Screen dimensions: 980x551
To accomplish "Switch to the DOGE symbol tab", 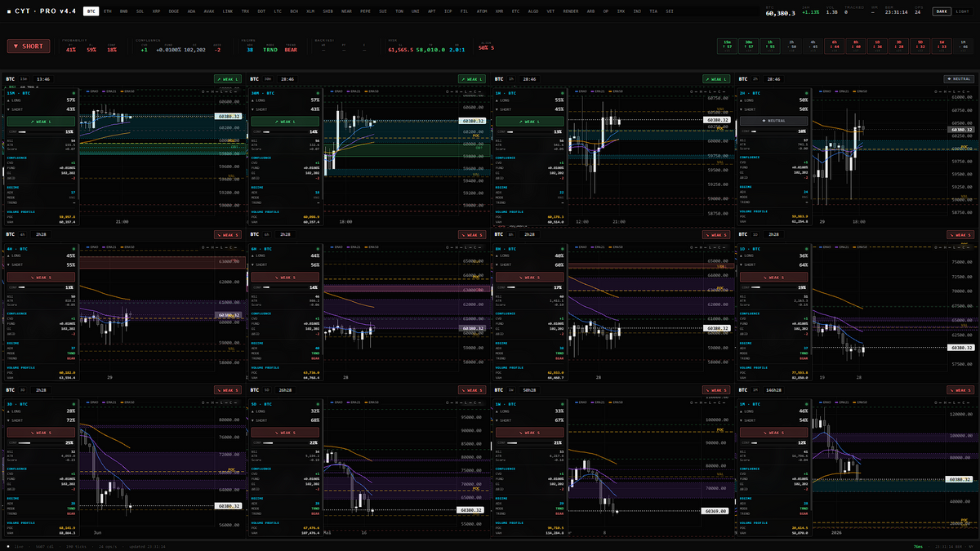I will (173, 12).
